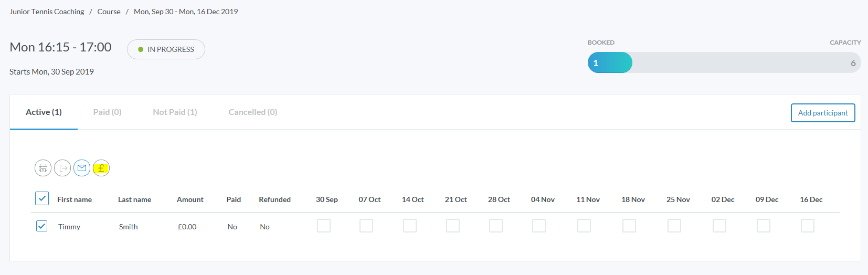Open the Not Paid (1) tab

click(175, 112)
